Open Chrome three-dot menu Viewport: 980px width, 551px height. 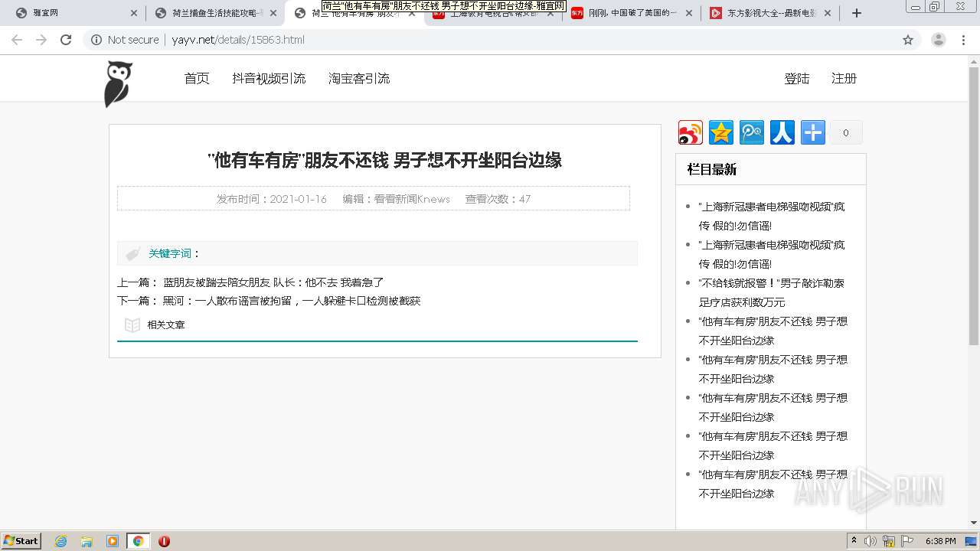pos(964,40)
